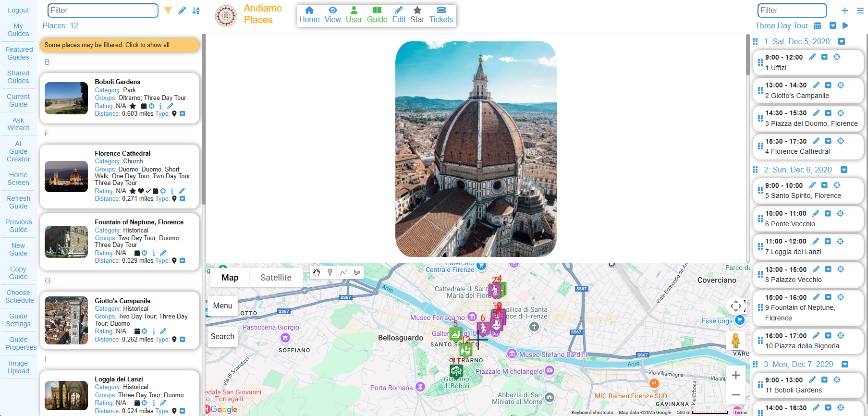Open the A-Z sort order icon
The image size is (868, 416).
(x=196, y=11)
